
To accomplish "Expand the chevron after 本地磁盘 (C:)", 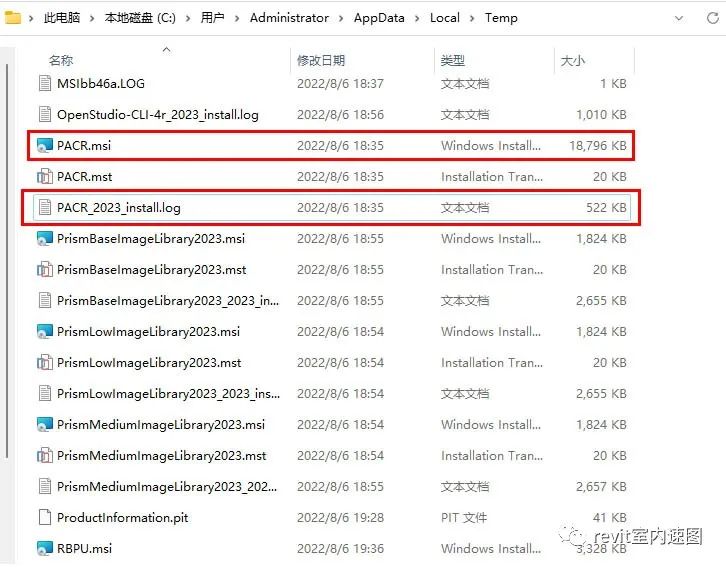I will click(188, 19).
